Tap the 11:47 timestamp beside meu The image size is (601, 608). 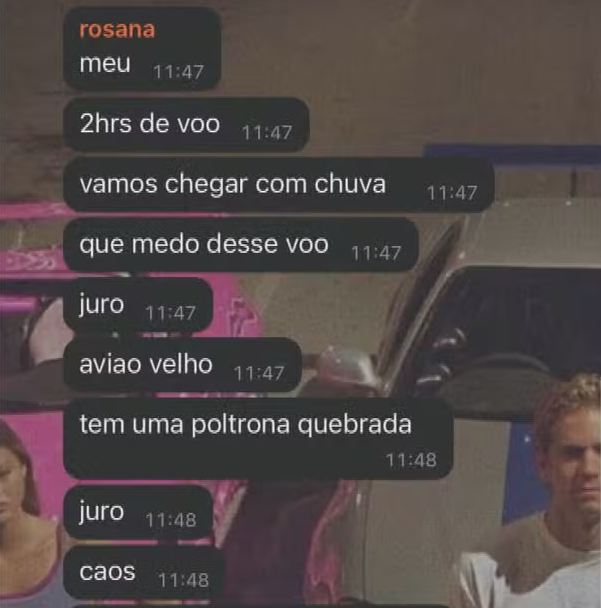pyautogui.click(x=178, y=72)
